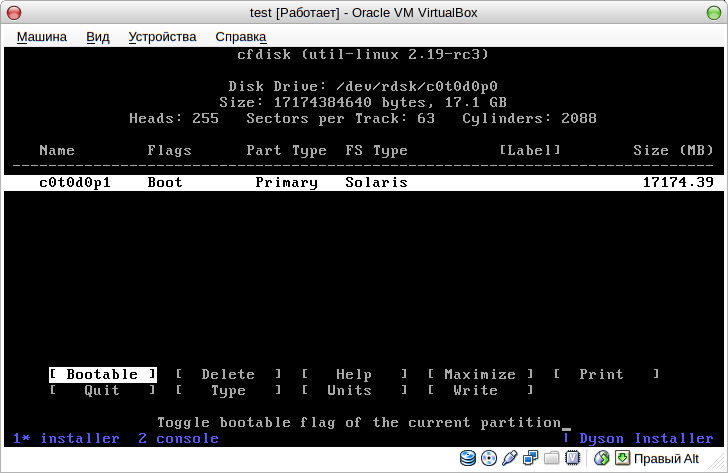Open the Вид menu

tap(98, 37)
